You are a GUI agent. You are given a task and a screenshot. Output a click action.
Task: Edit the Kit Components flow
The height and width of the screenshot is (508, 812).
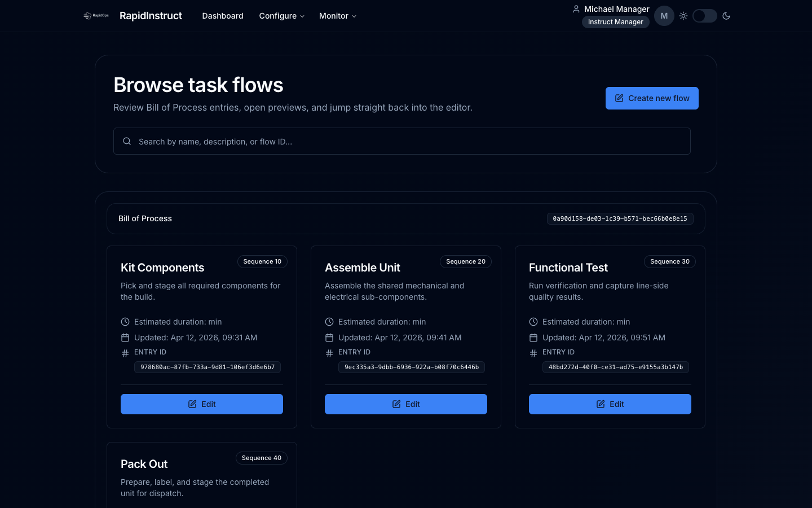tap(202, 404)
